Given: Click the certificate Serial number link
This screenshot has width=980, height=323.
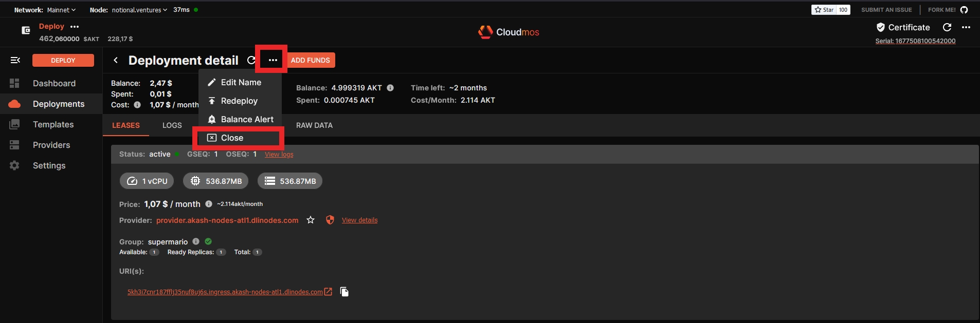Looking at the screenshot, I should [x=915, y=41].
